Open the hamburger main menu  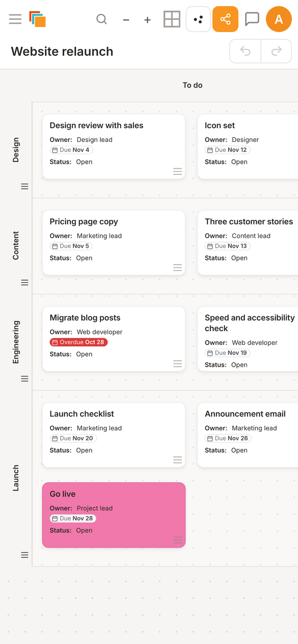point(15,19)
